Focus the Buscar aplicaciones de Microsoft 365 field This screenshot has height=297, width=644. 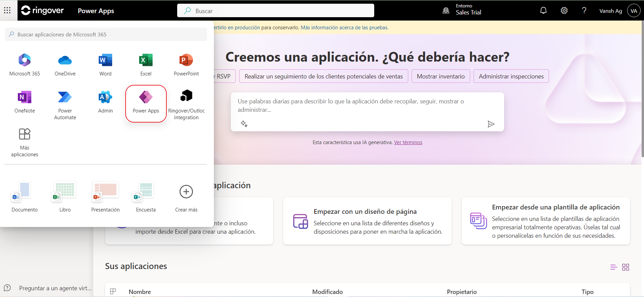[106, 34]
